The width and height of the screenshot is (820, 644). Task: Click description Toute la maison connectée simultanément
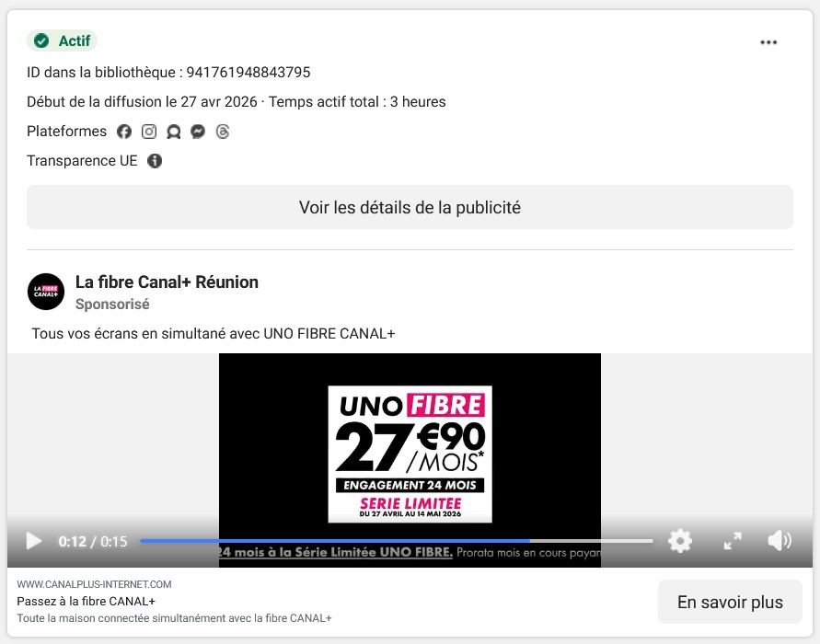click(174, 618)
